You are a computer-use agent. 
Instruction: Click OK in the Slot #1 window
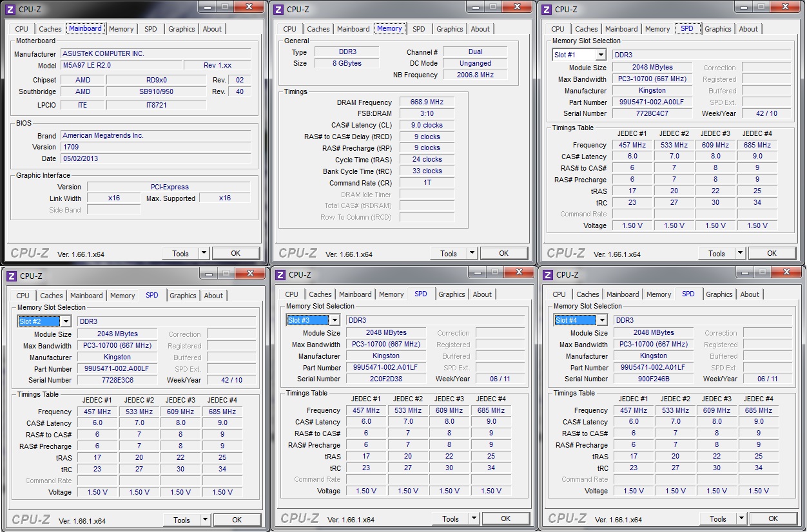[x=772, y=253]
